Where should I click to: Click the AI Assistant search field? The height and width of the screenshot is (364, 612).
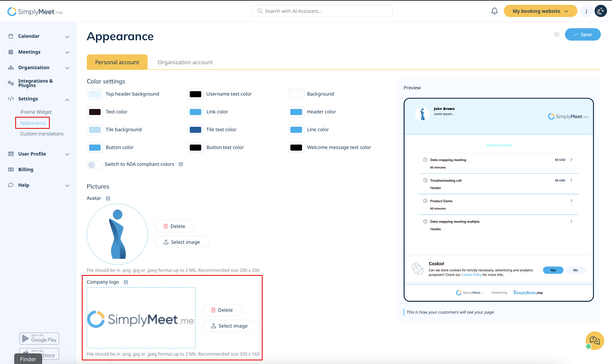point(322,11)
